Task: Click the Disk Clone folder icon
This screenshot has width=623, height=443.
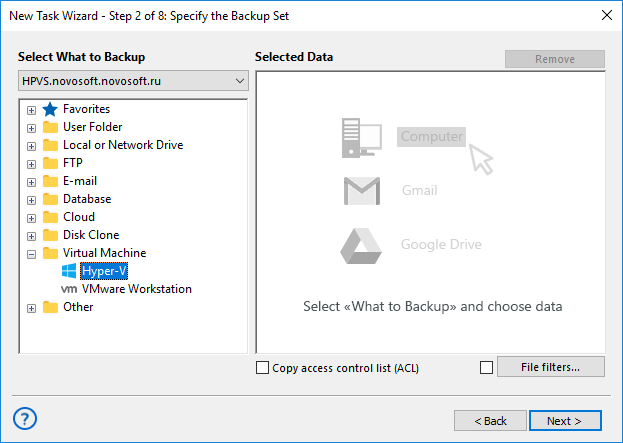Action: tap(50, 235)
